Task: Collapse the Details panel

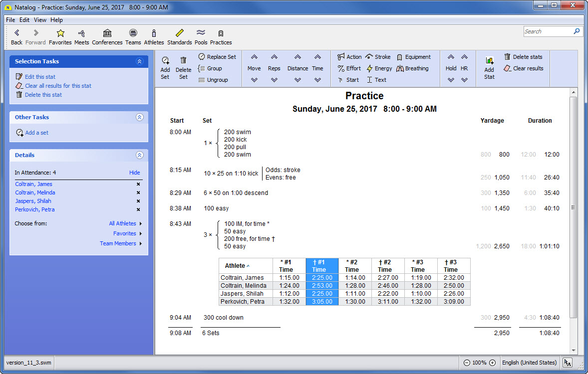Action: (139, 155)
